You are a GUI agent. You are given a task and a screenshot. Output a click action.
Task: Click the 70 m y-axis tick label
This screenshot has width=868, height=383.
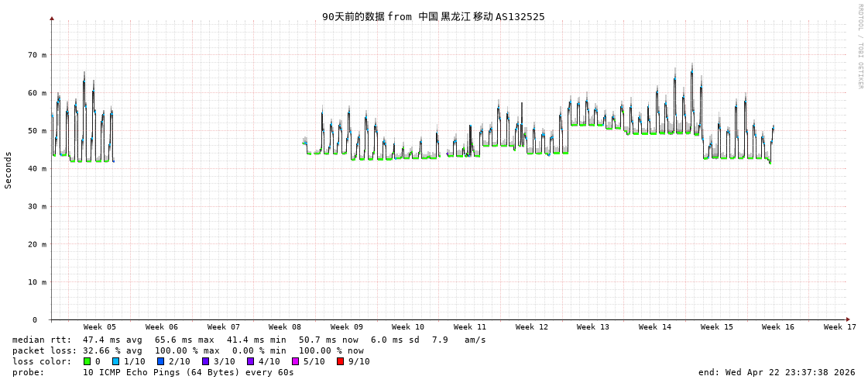37,55
